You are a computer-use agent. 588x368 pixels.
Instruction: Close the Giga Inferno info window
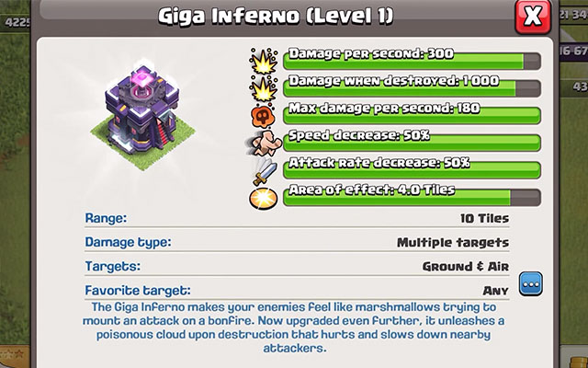coord(533,17)
